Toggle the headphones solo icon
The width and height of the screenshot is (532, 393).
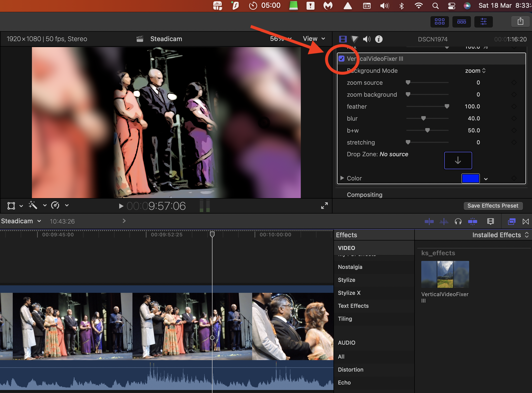[x=458, y=221]
